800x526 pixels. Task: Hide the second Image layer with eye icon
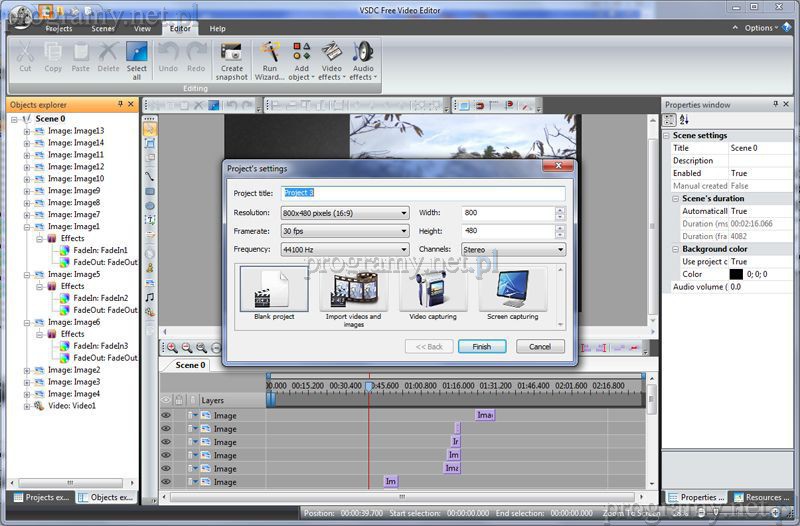(x=166, y=428)
